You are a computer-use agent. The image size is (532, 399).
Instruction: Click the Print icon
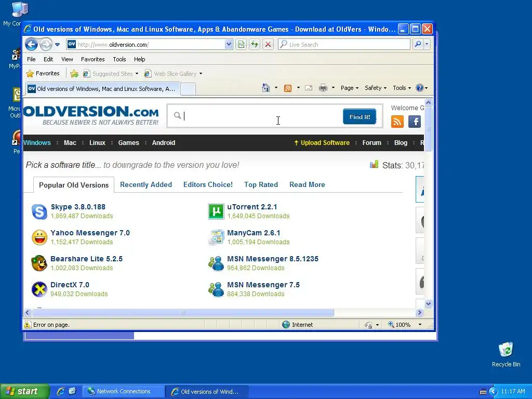(323, 88)
